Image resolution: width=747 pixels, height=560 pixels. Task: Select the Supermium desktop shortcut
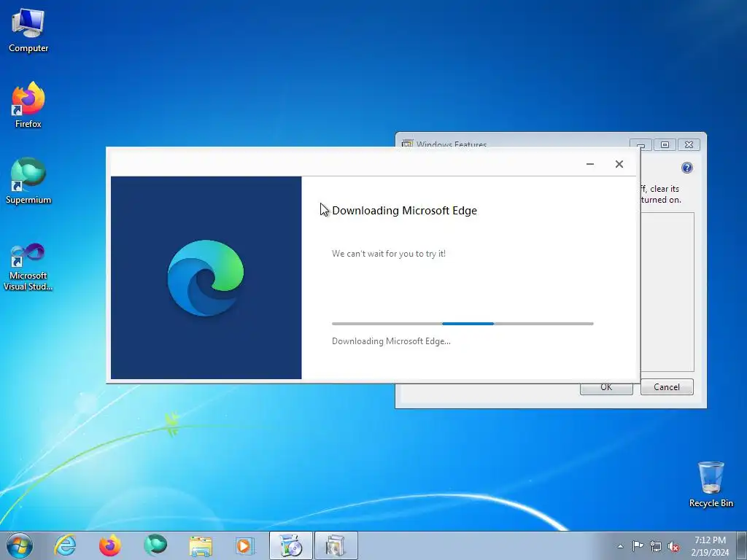pyautogui.click(x=28, y=181)
